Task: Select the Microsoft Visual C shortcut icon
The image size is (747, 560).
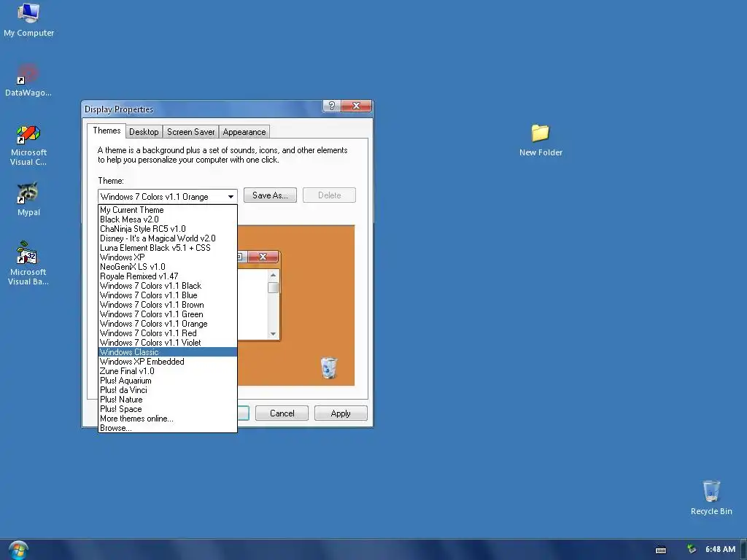Action: coord(28,134)
